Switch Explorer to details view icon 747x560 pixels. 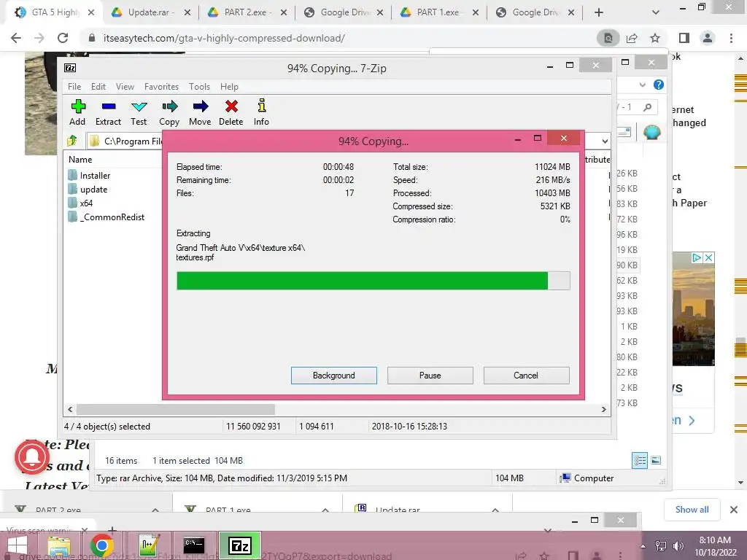640,460
